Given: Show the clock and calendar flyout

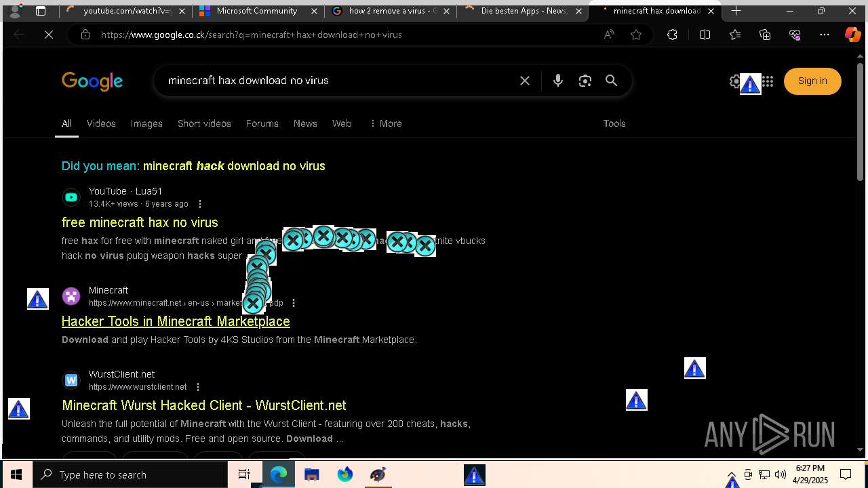Looking at the screenshot, I should pos(810,474).
